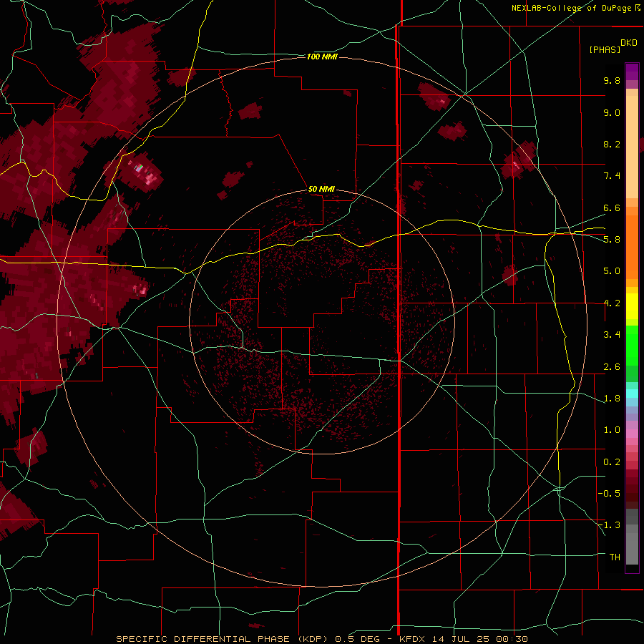Image resolution: width=644 pixels, height=644 pixels.
Task: Click the -1.3 value on color scale
Action: coord(609,525)
